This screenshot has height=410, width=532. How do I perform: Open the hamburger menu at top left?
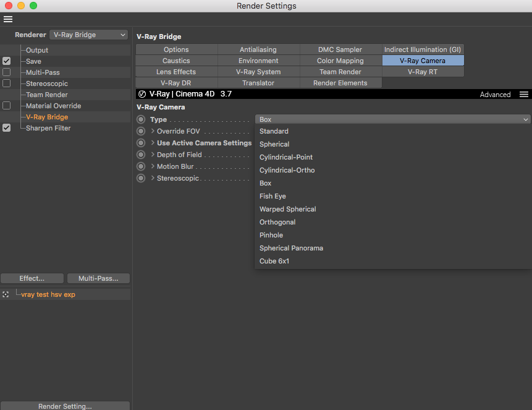(8, 19)
